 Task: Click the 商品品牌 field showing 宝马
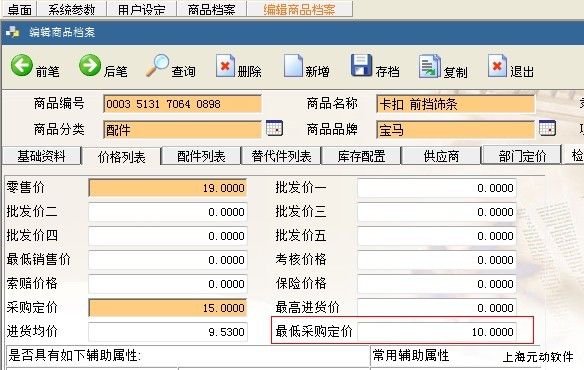[x=456, y=130]
